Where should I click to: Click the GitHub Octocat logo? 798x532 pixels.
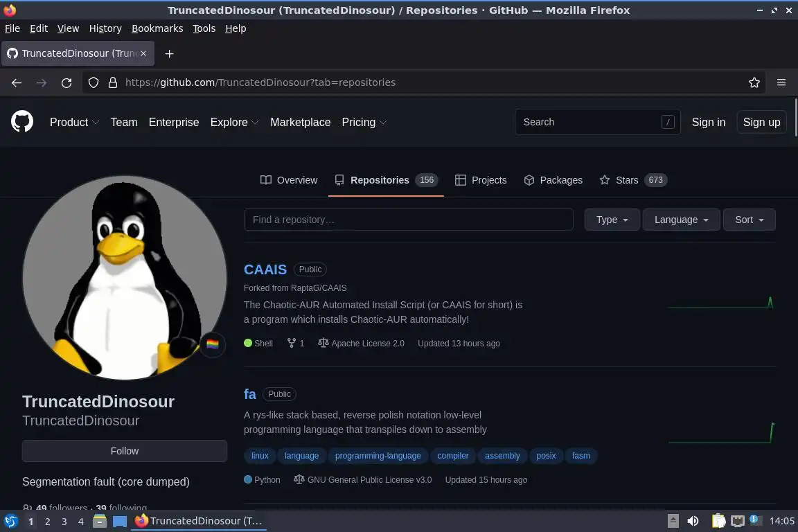point(22,122)
